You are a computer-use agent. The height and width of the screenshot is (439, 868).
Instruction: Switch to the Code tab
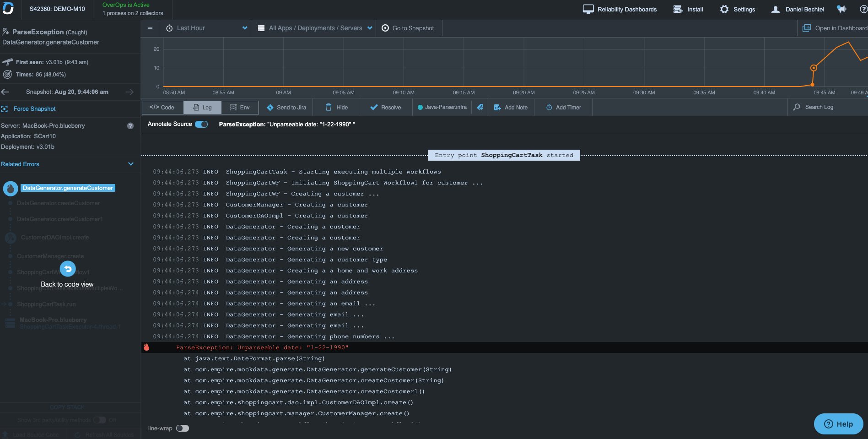click(162, 108)
